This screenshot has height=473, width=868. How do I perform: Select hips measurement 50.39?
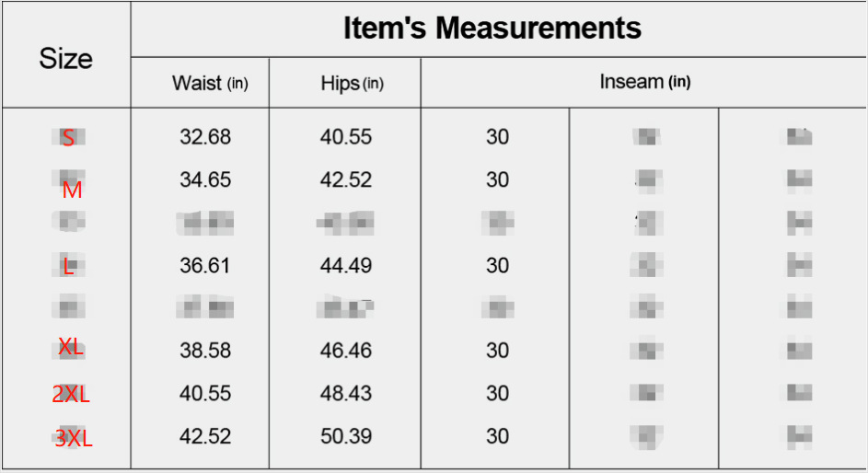[x=346, y=436]
